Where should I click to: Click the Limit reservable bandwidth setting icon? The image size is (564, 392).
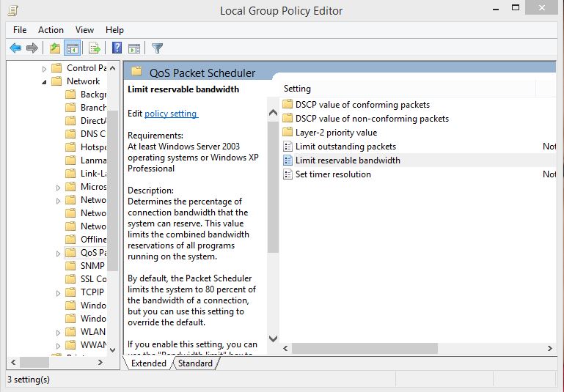tap(288, 160)
